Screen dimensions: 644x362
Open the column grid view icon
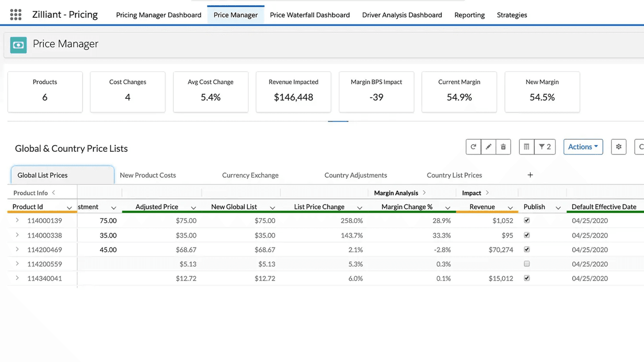tap(526, 147)
